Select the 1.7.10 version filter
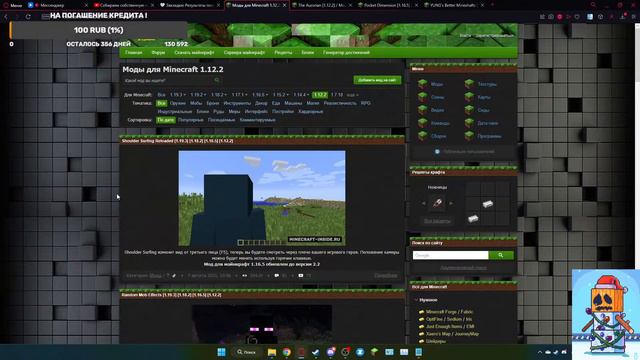This screenshot has height=360, width=640. 337,95
